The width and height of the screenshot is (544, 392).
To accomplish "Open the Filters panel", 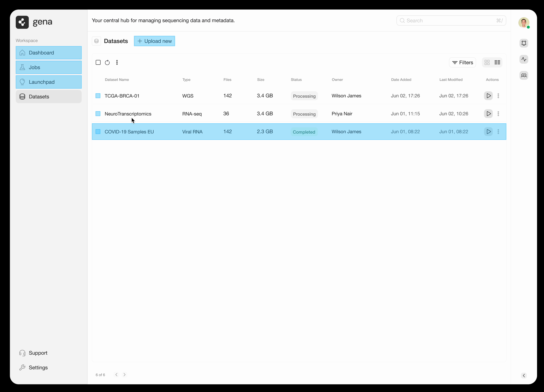I will [462, 62].
